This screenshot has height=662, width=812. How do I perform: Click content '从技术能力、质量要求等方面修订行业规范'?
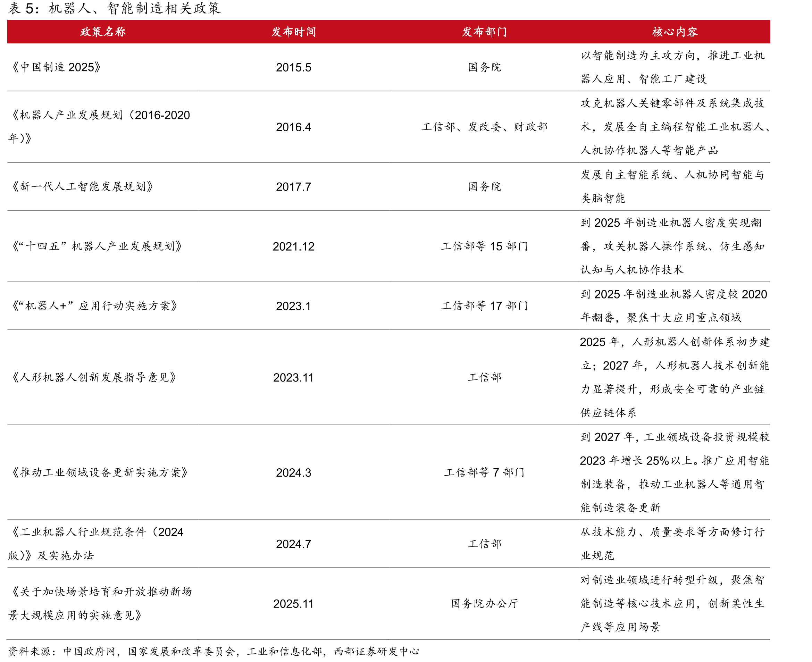672,544
